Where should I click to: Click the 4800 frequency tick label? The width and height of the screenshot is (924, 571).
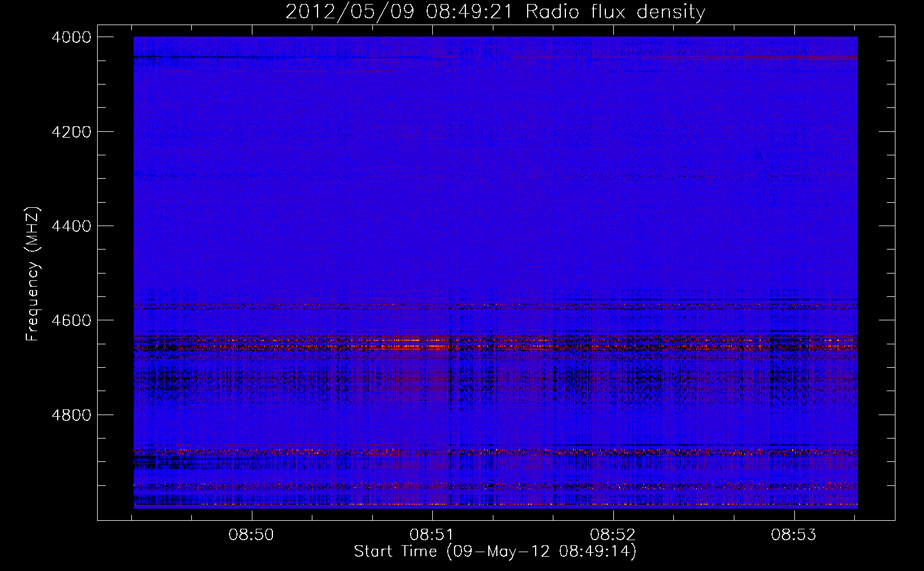tap(71, 415)
